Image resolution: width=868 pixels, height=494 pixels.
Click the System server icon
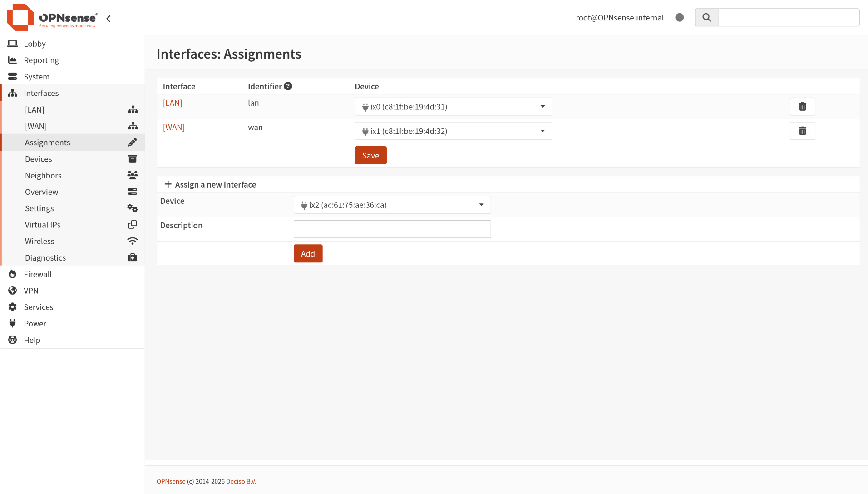pos(13,76)
